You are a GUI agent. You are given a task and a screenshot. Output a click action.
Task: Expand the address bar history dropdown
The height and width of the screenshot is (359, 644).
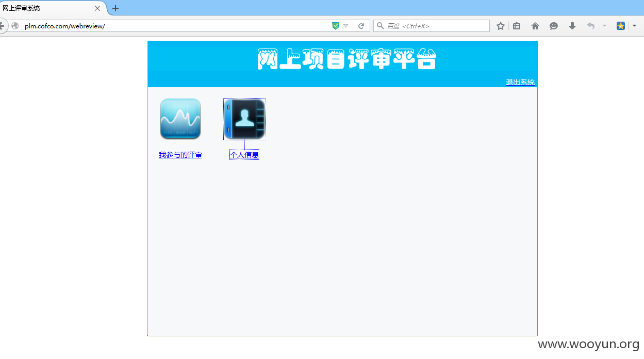pyautogui.click(x=346, y=26)
